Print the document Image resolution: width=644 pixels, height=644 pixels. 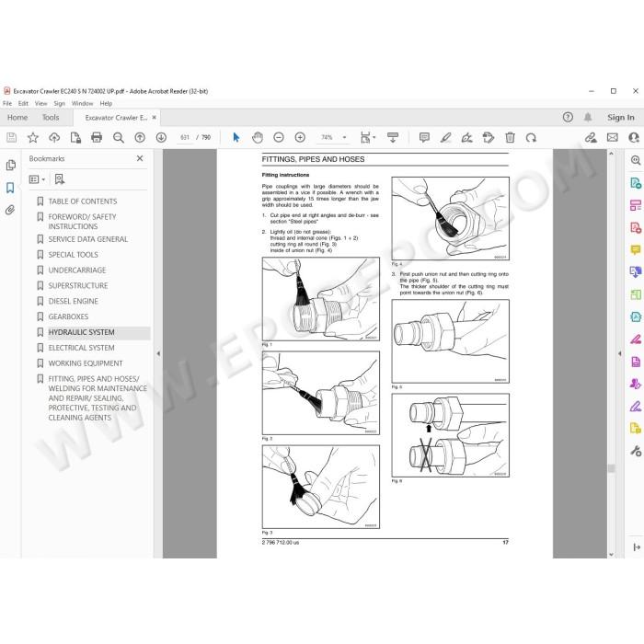[97, 138]
